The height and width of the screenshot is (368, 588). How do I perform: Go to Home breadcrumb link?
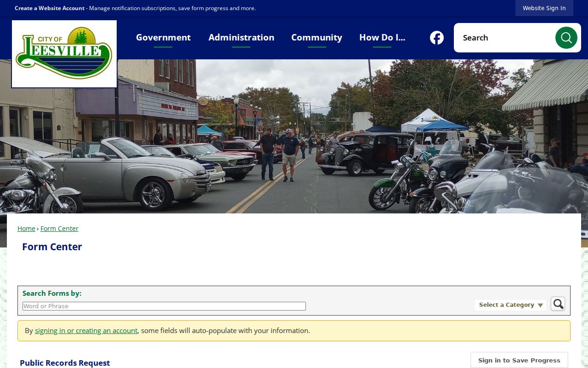click(26, 229)
